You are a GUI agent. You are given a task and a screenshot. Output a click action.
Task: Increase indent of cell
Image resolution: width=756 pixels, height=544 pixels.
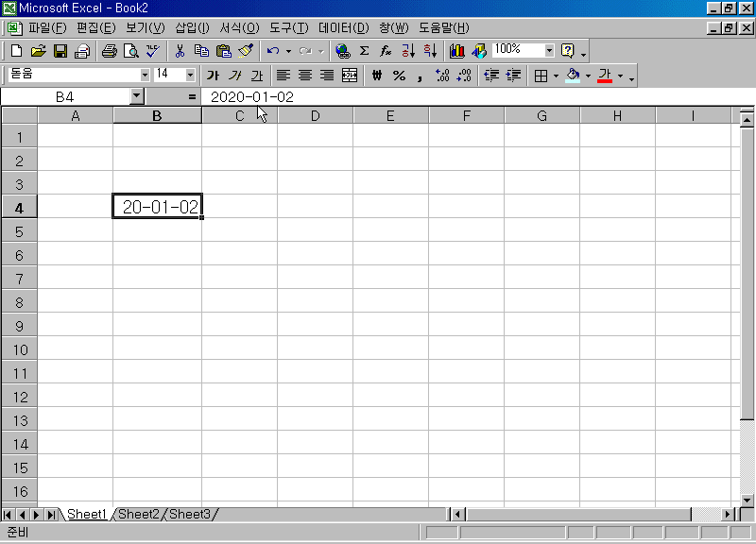click(513, 76)
